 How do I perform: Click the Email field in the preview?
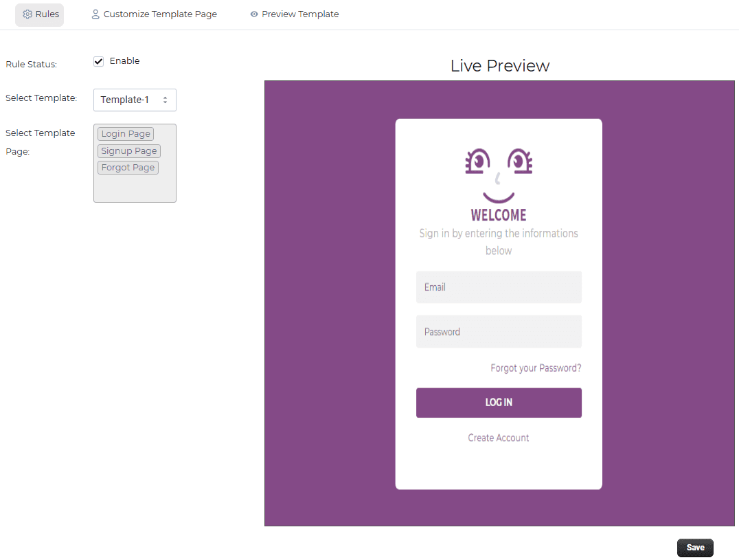[499, 287]
